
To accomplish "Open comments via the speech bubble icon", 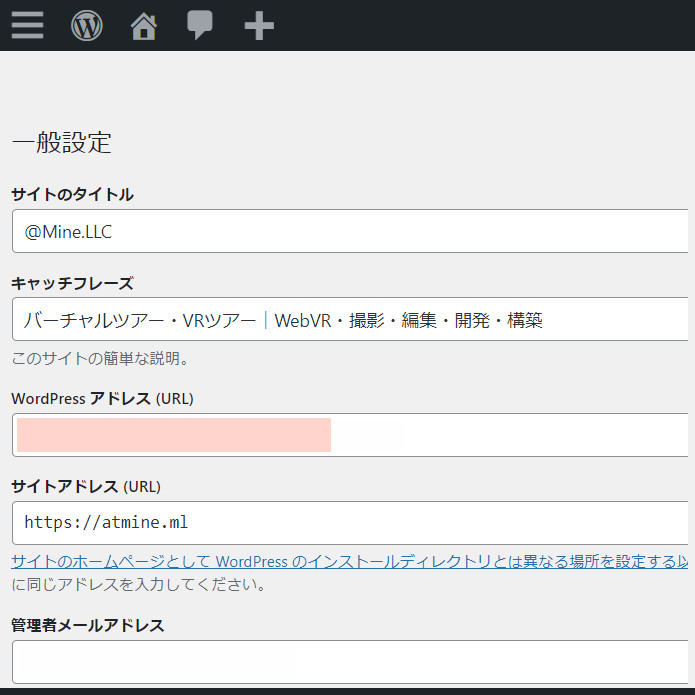I will click(x=200, y=25).
